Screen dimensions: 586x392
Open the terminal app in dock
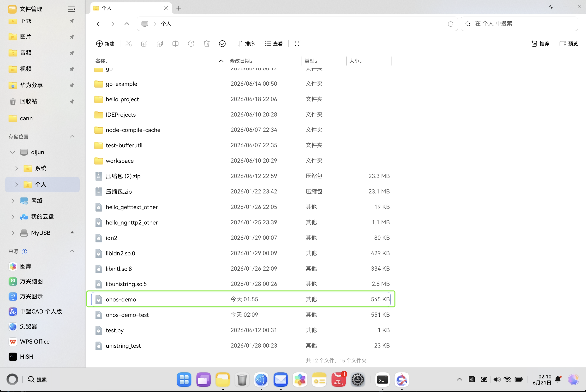[383, 380]
